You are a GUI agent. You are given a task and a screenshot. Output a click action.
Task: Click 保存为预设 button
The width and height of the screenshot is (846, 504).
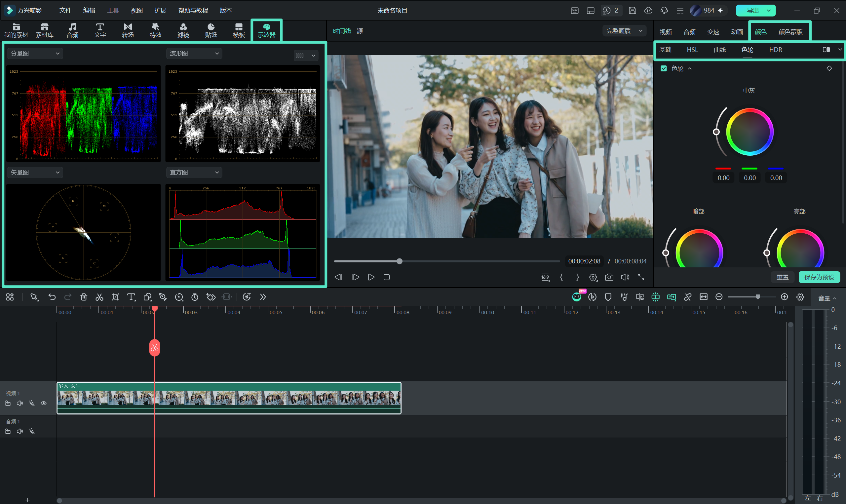point(819,277)
